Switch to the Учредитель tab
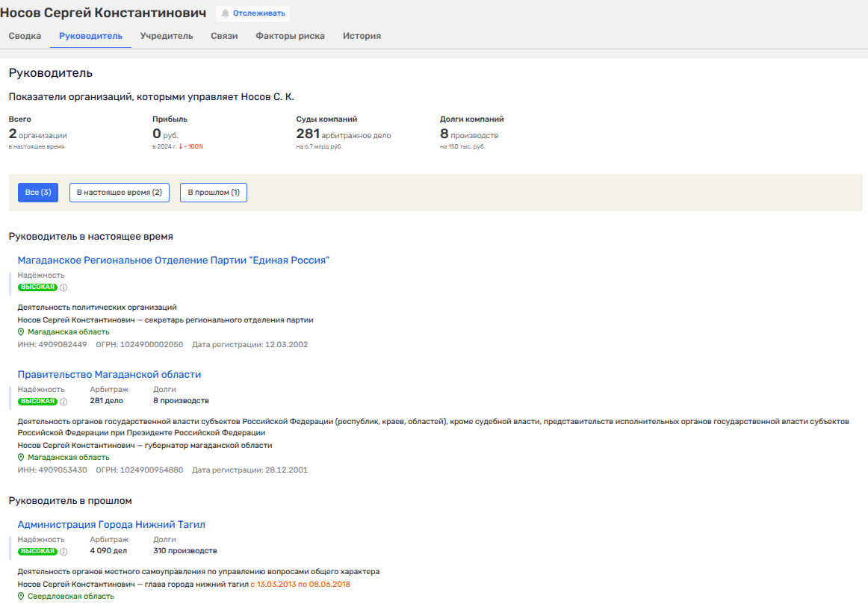Viewport: 868px width, 604px height. [167, 36]
